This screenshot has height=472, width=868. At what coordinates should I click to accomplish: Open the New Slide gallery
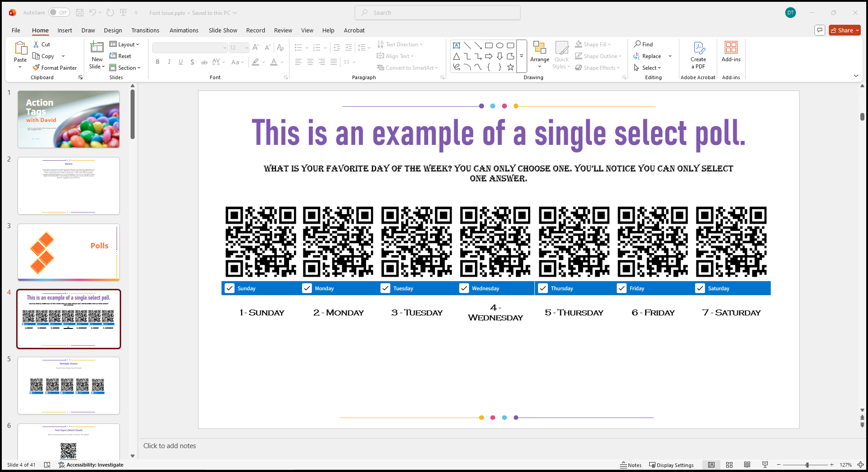pos(96,55)
